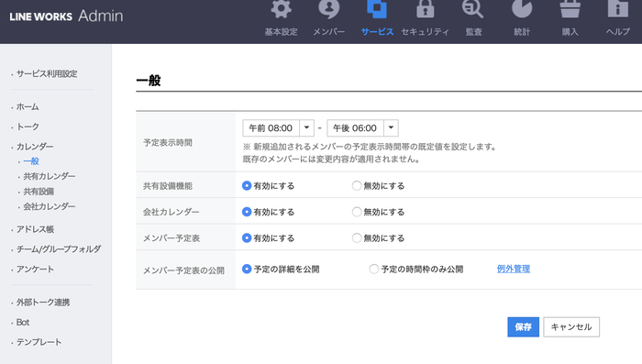Go to 共有カレンダー in the sidebar
The width and height of the screenshot is (642, 364).
point(50,176)
